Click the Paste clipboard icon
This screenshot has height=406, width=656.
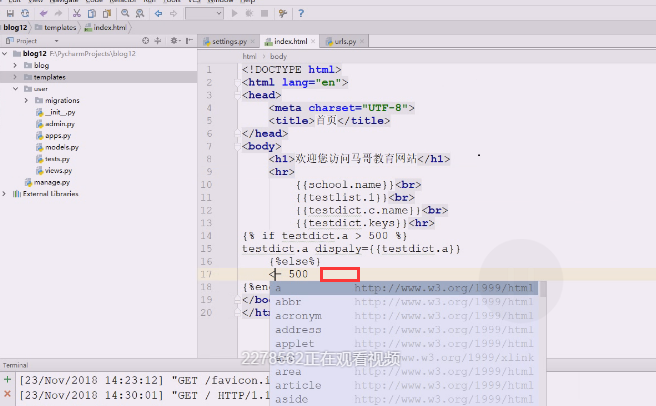(107, 13)
